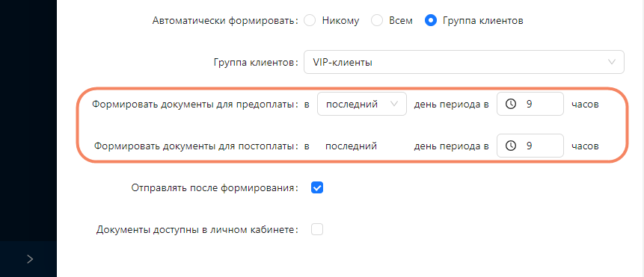Open the последний day dropdown for предоплаты
Screen dimensions: 644x277
coord(362,104)
